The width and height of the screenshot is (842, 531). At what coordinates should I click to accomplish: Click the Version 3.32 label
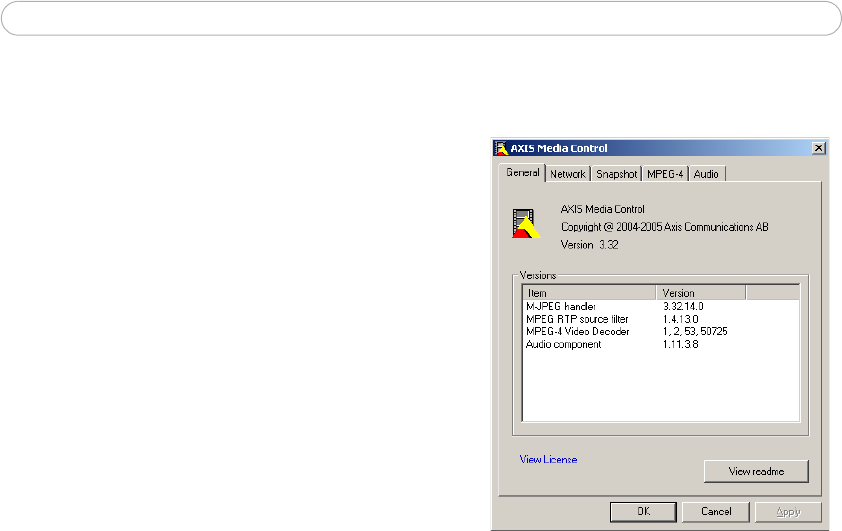click(x=590, y=245)
